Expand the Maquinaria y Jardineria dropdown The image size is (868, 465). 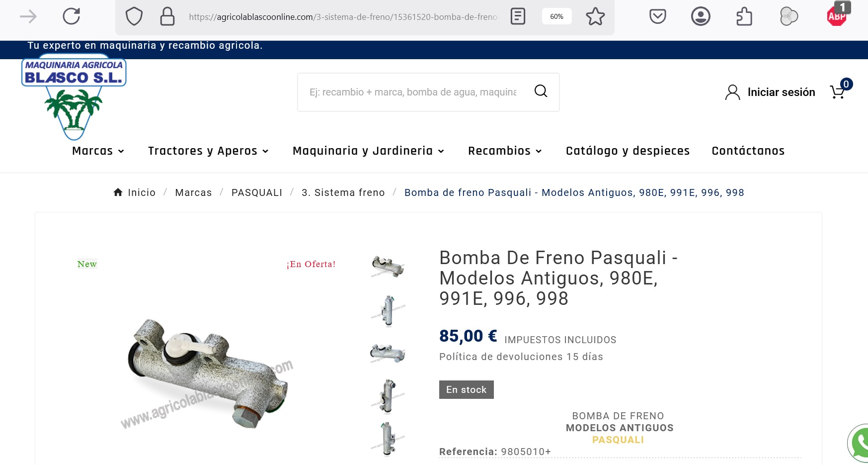pos(368,151)
